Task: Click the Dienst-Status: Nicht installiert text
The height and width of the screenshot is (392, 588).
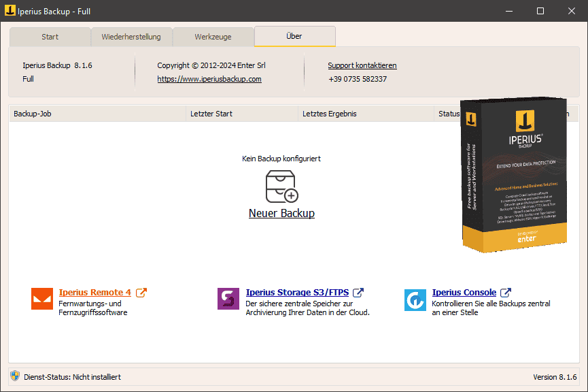Action: [72, 377]
